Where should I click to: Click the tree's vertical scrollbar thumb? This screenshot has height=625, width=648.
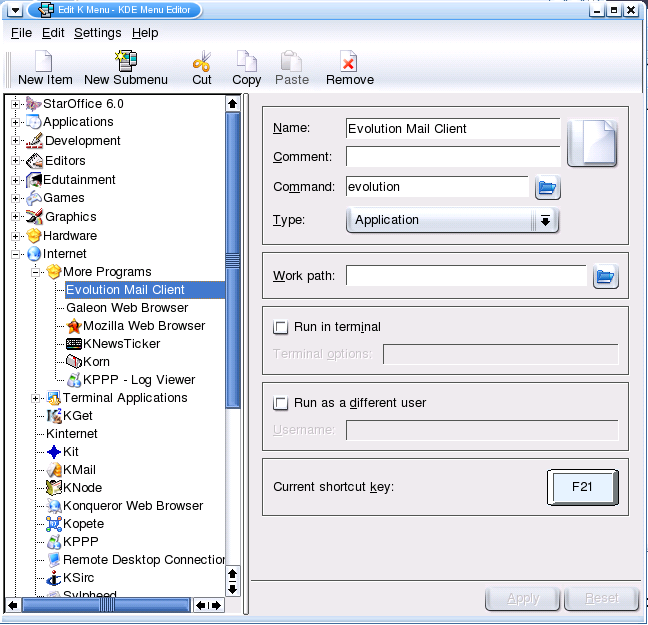click(233, 340)
